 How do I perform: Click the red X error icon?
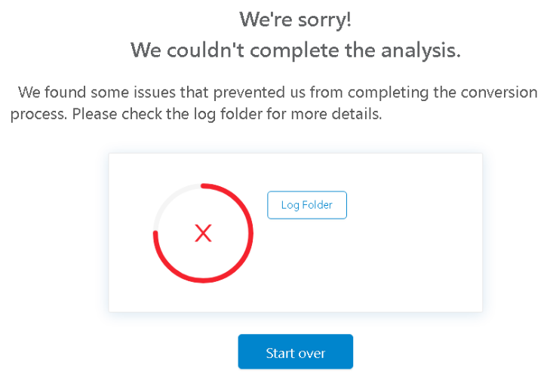203,233
